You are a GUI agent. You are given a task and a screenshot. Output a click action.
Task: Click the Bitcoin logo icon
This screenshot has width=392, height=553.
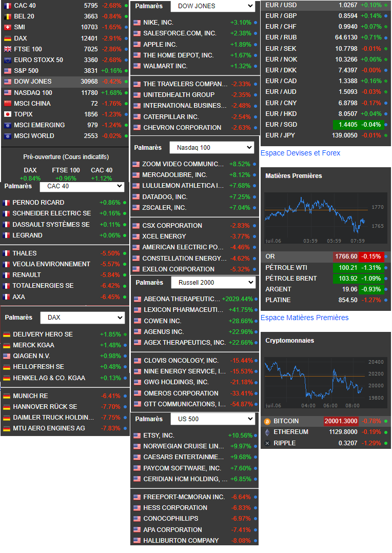pyautogui.click(x=267, y=422)
